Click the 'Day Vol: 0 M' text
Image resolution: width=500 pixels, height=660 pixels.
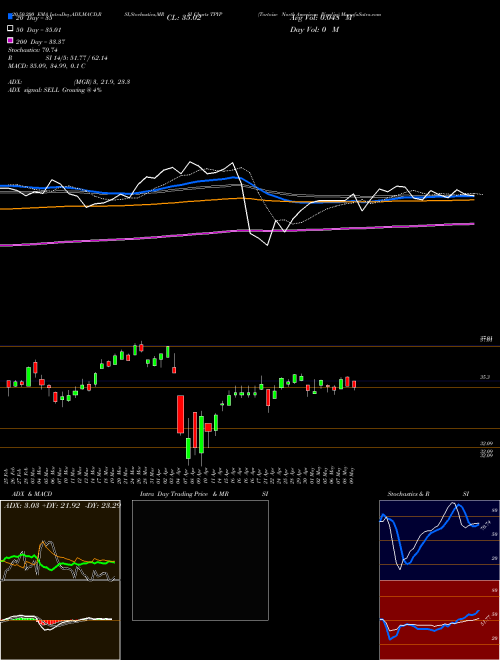(x=314, y=30)
